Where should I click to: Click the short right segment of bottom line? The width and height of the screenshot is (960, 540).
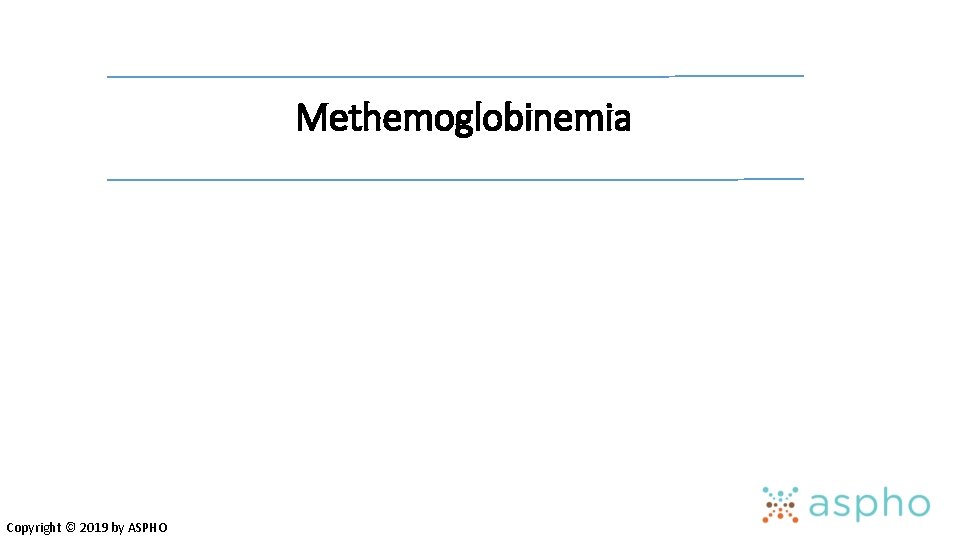(x=773, y=178)
